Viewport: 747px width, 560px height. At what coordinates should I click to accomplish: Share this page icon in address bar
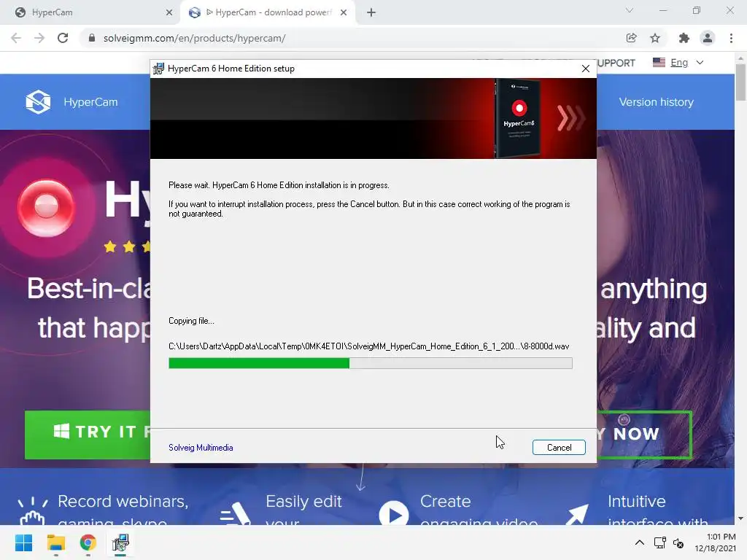point(631,38)
